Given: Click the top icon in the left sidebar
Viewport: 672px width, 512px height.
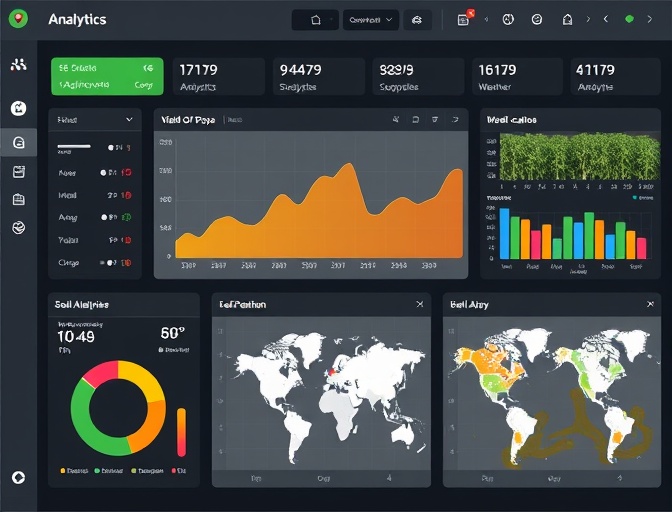Looking at the screenshot, I should coord(18,65).
